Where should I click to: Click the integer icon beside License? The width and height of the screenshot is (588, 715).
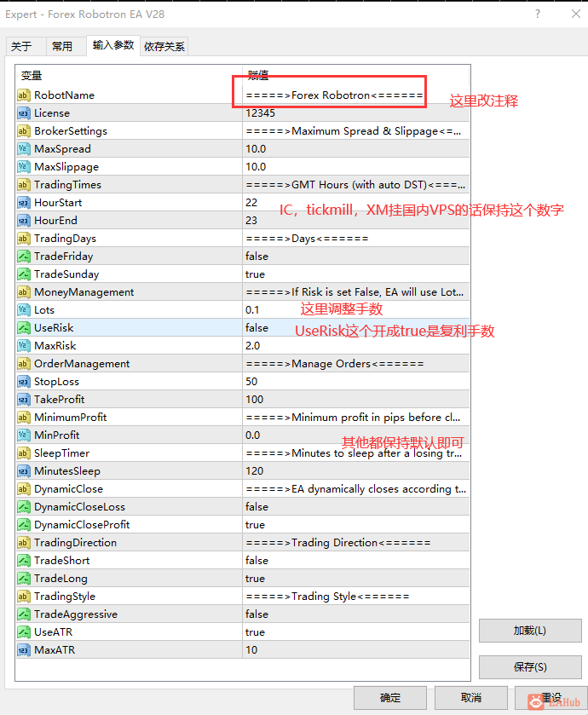[x=24, y=113]
